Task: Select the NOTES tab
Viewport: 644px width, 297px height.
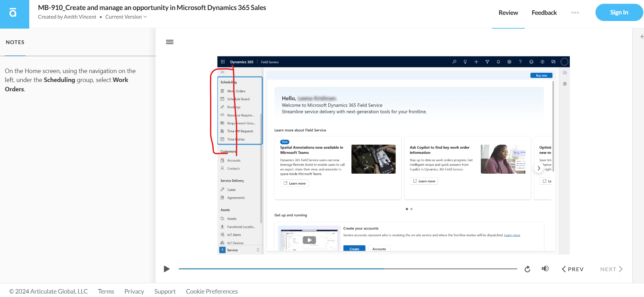Action: (x=15, y=42)
